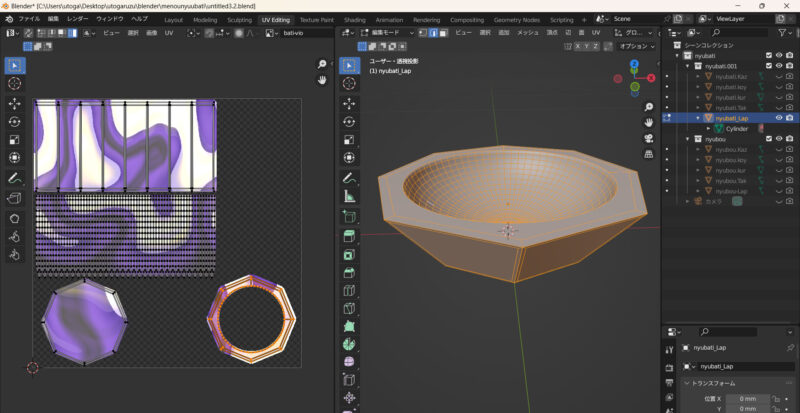Open メッシュ menu in 3D viewport
Viewport: 800px width, 413px height.
tap(528, 33)
